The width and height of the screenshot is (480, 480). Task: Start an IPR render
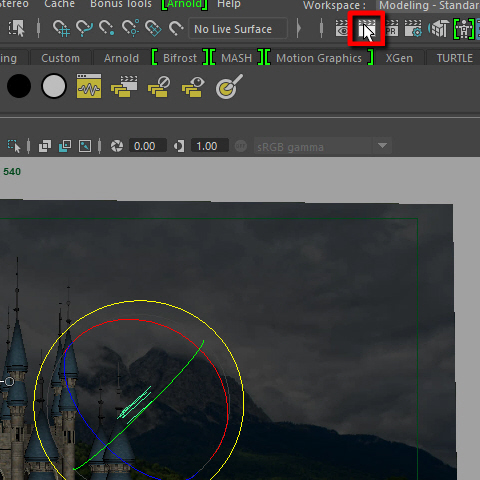click(392, 29)
